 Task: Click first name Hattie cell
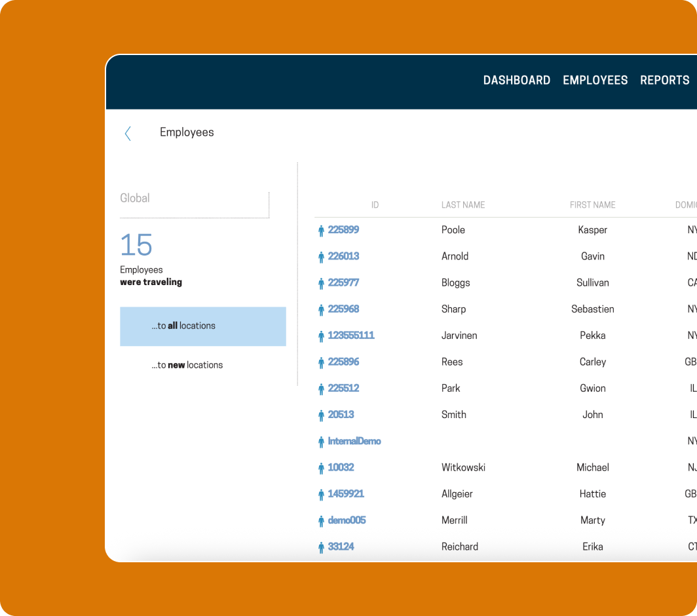[x=593, y=493]
